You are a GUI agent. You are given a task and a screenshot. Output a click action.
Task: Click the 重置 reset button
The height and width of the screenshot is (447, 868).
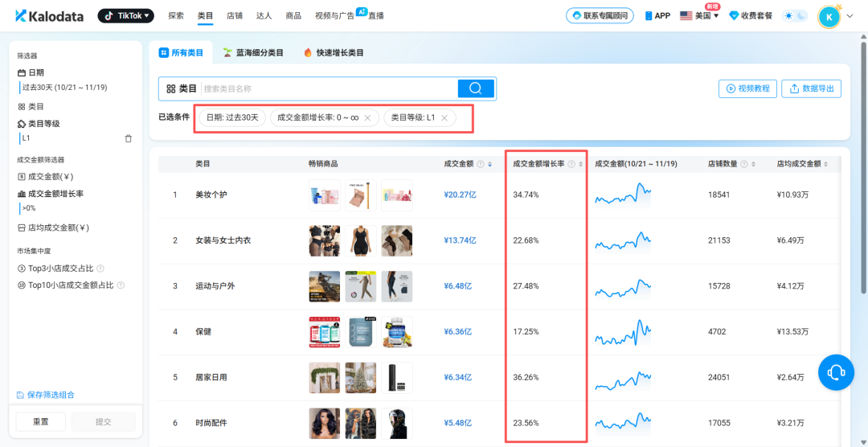40,421
